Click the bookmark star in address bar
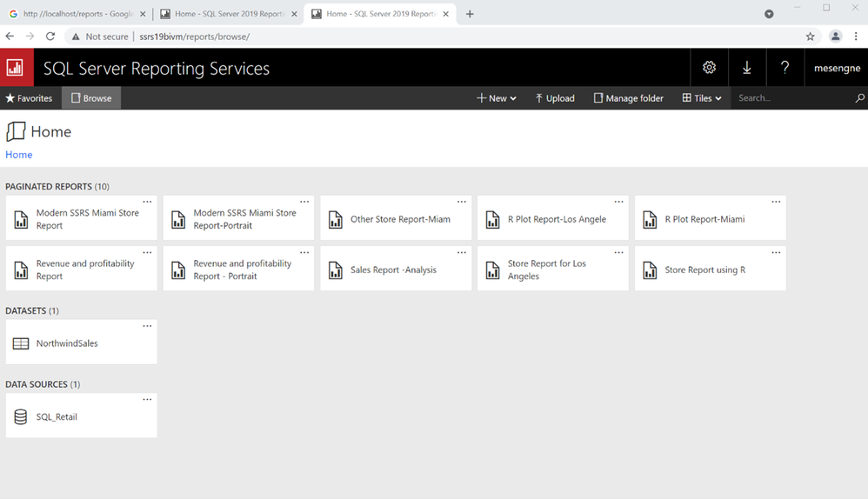This screenshot has height=499, width=868. (x=810, y=37)
